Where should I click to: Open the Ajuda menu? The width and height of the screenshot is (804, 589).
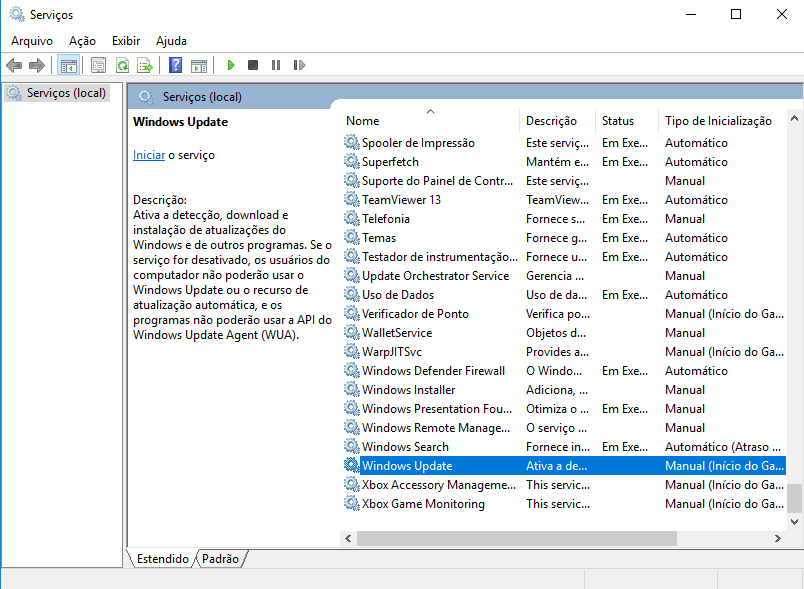point(171,41)
